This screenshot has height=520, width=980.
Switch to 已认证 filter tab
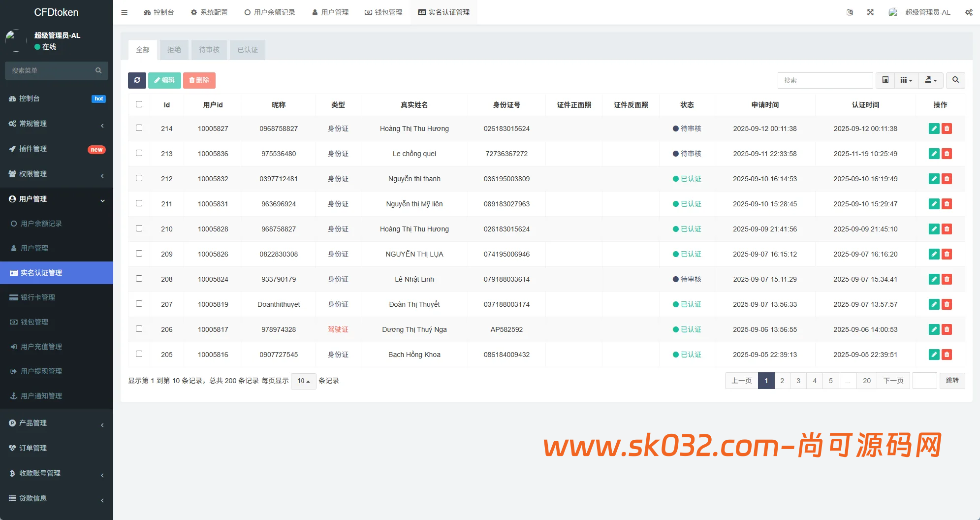pos(248,50)
